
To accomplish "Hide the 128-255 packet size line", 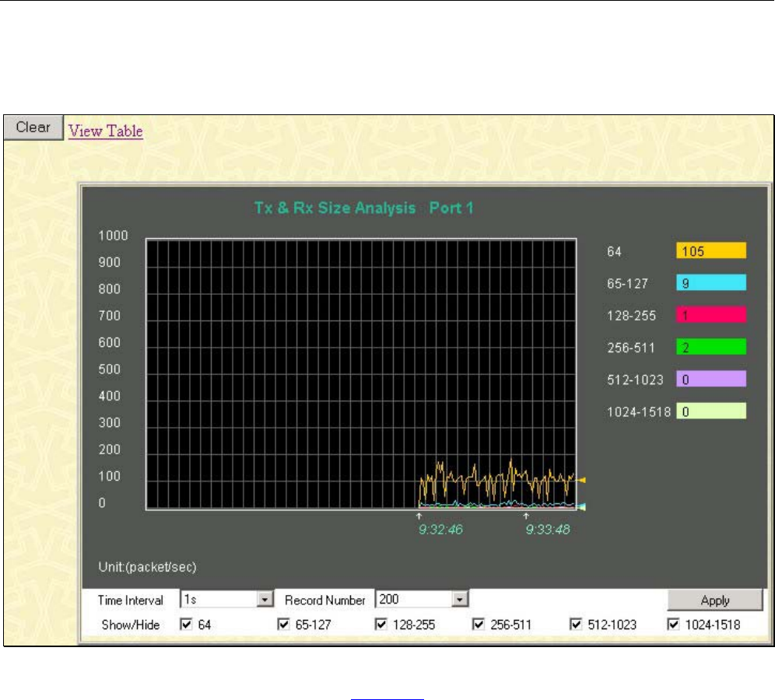I will pos(380,625).
